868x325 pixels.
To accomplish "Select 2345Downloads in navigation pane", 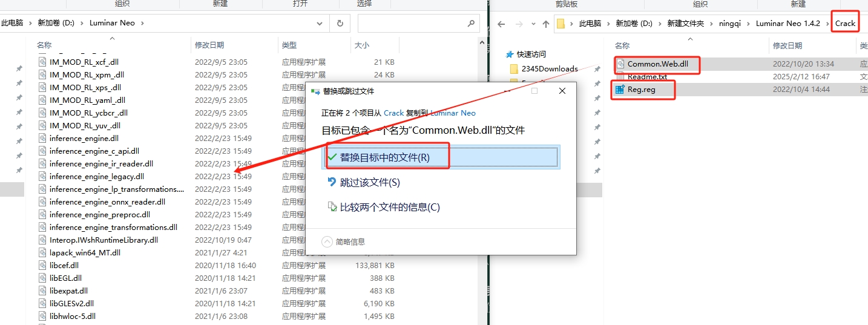I will tap(550, 68).
